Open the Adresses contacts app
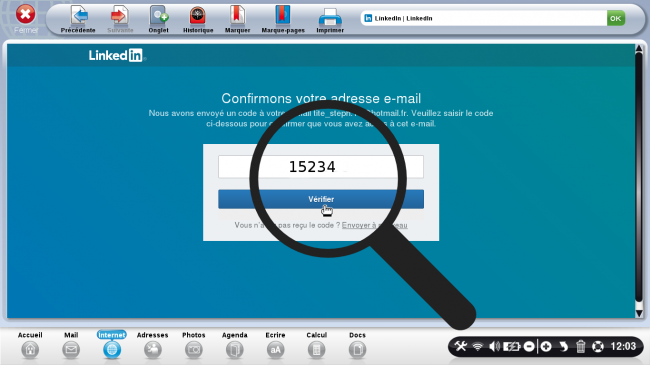The height and width of the screenshot is (365, 650). click(153, 345)
